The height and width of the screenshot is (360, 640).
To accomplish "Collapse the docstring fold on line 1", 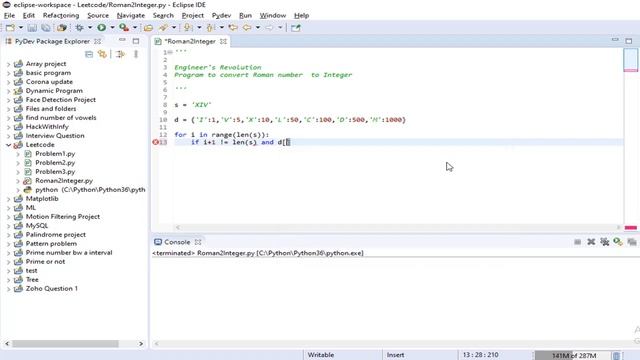I will click(170, 52).
